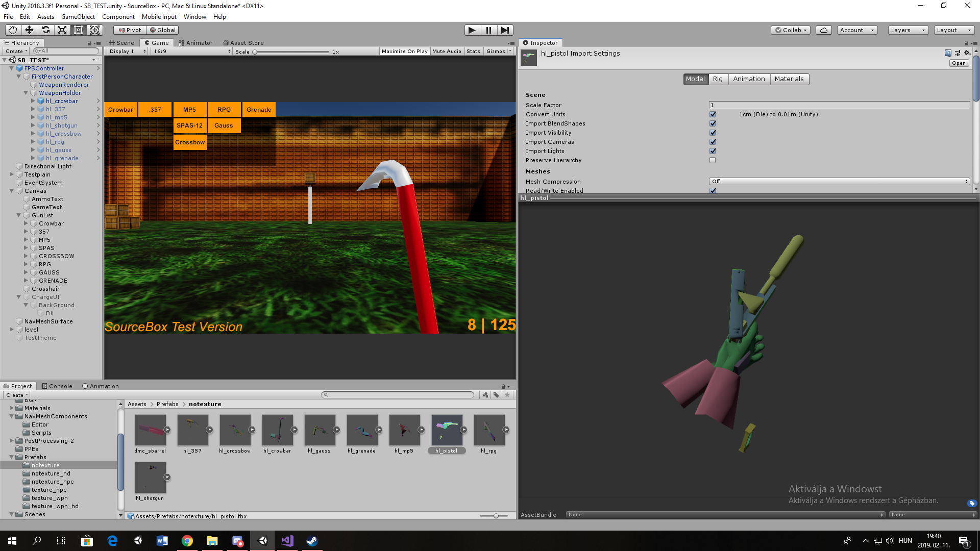The image size is (980, 551).
Task: Click the Play button
Action: [472, 30]
